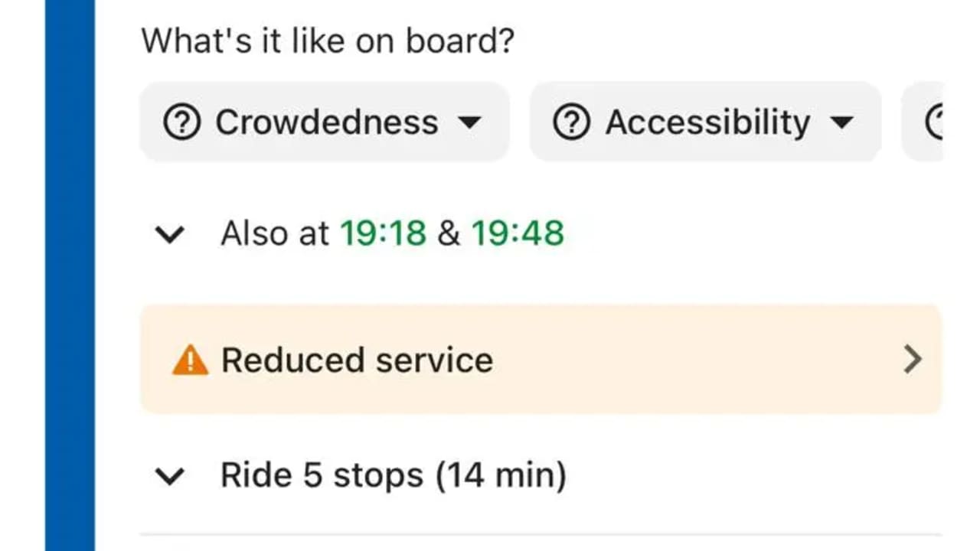Tap the orange warning triangle icon
Screen dimensions: 980x551
click(190, 360)
